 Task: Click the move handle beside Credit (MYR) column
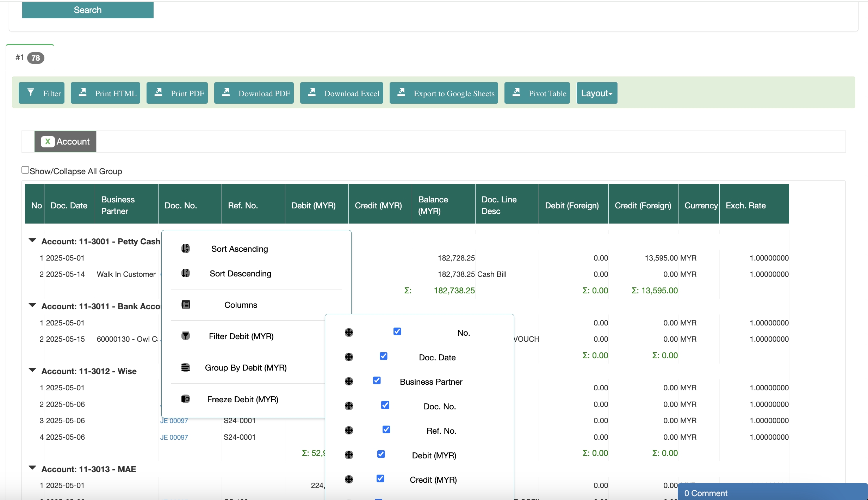[349, 479]
